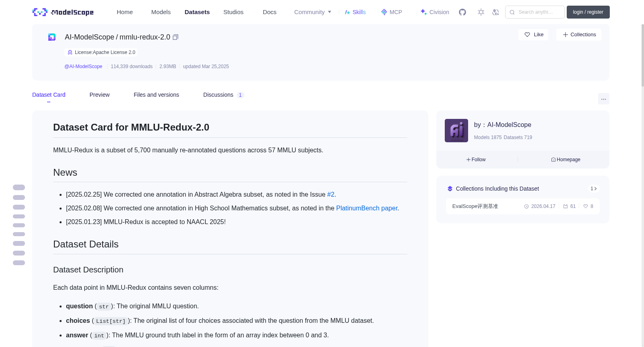The height and width of the screenshot is (347, 644).
Task: Click the search magnifier icon
Action: (512, 12)
